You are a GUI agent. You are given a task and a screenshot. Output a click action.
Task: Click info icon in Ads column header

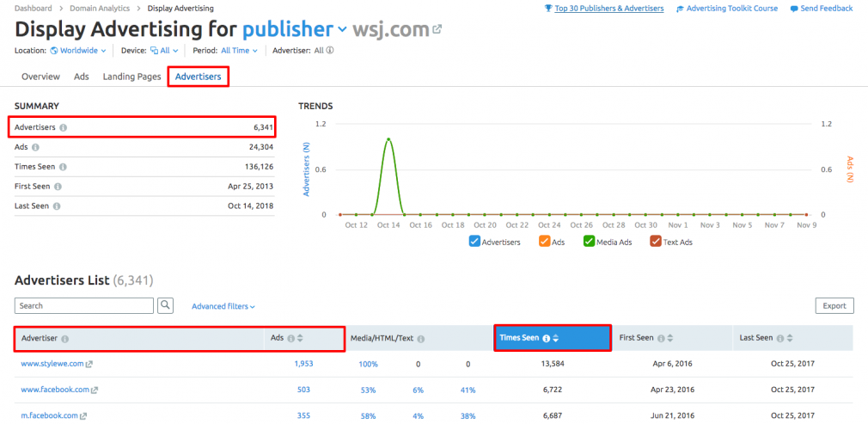pos(290,338)
